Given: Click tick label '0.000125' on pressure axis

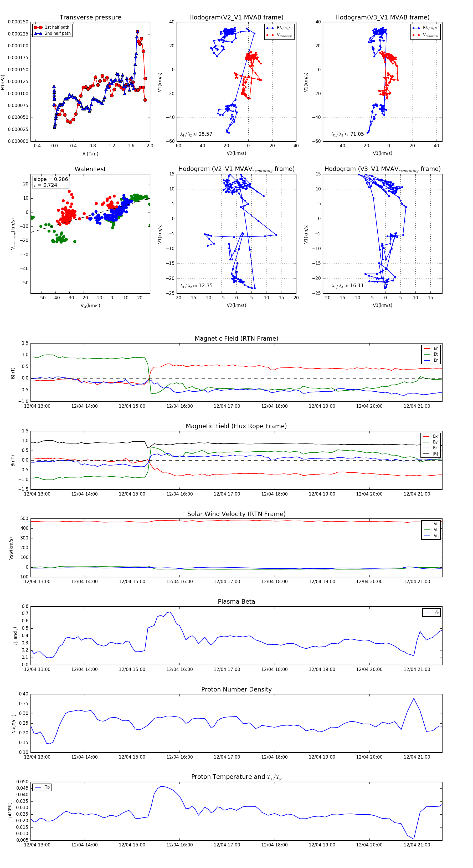Looking at the screenshot, I should (x=18, y=82).
